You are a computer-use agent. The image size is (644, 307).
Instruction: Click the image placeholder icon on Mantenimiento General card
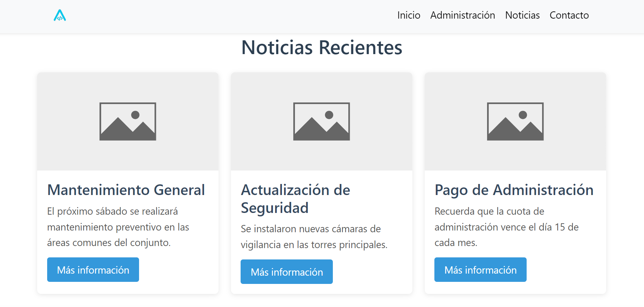[128, 121]
